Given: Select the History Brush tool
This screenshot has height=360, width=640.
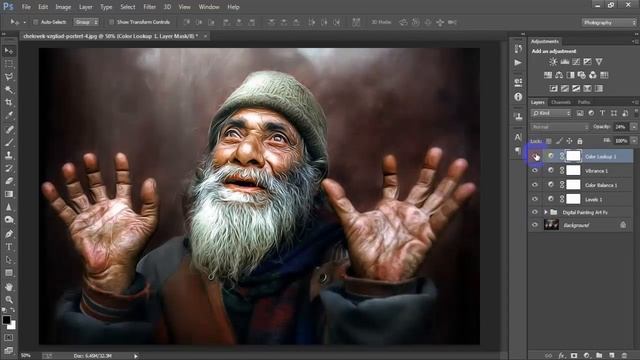Looking at the screenshot, I should tap(9, 168).
